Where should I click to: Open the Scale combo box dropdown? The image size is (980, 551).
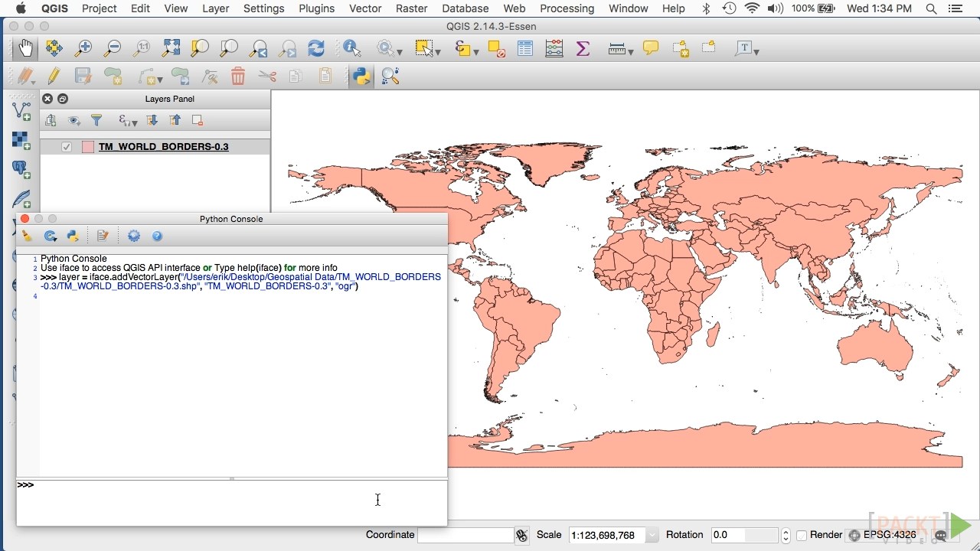coord(652,535)
